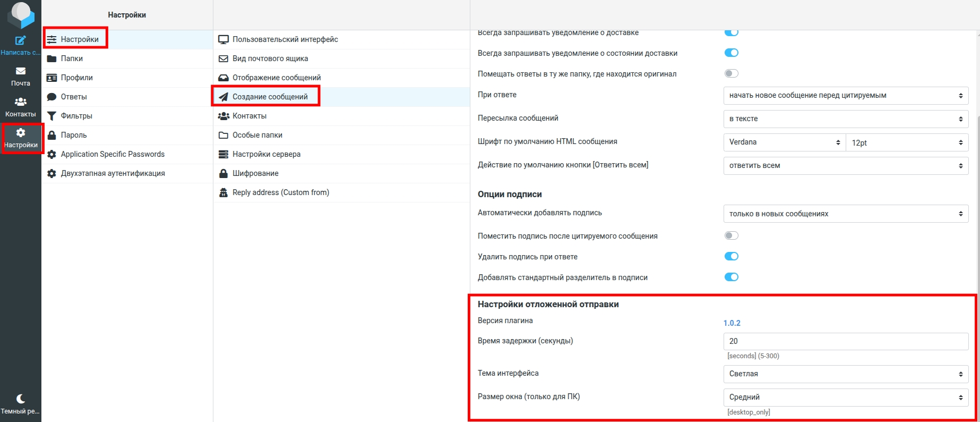This screenshot has height=422, width=980.
Task: Click the Filters funnel icon
Action: click(51, 116)
